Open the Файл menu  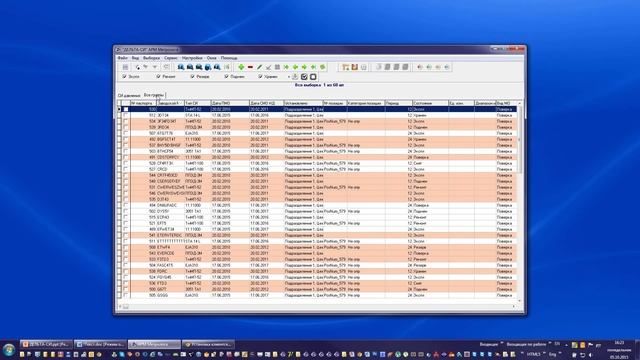pos(123,58)
